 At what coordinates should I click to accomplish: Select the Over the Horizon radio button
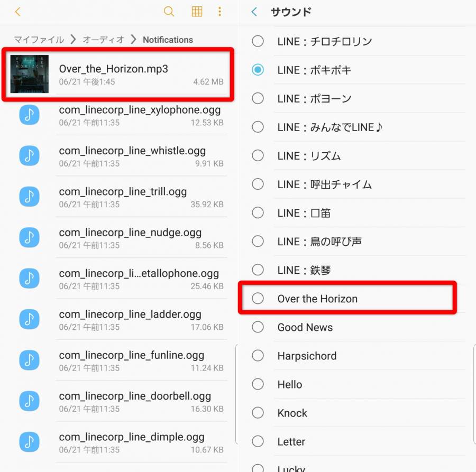[x=258, y=299]
